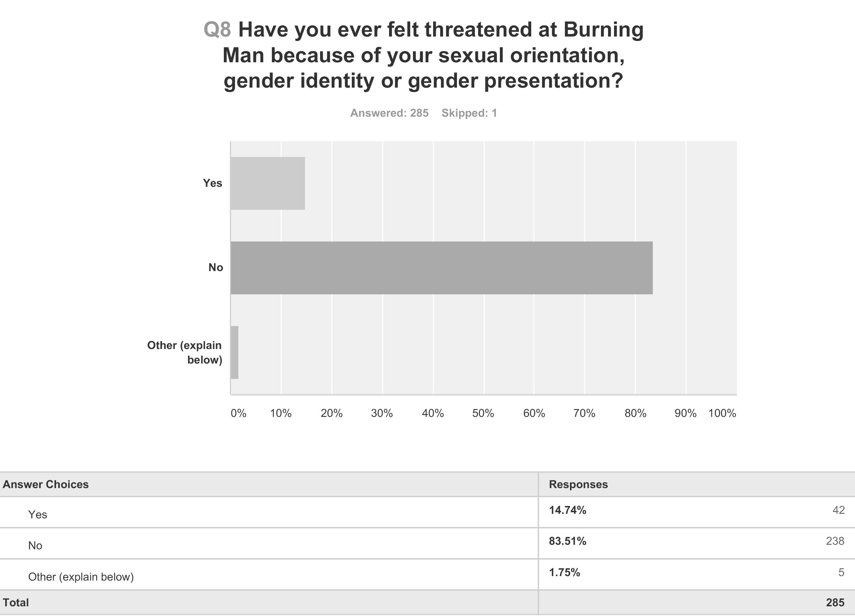Select the Other (explain below) table row

[x=427, y=575]
